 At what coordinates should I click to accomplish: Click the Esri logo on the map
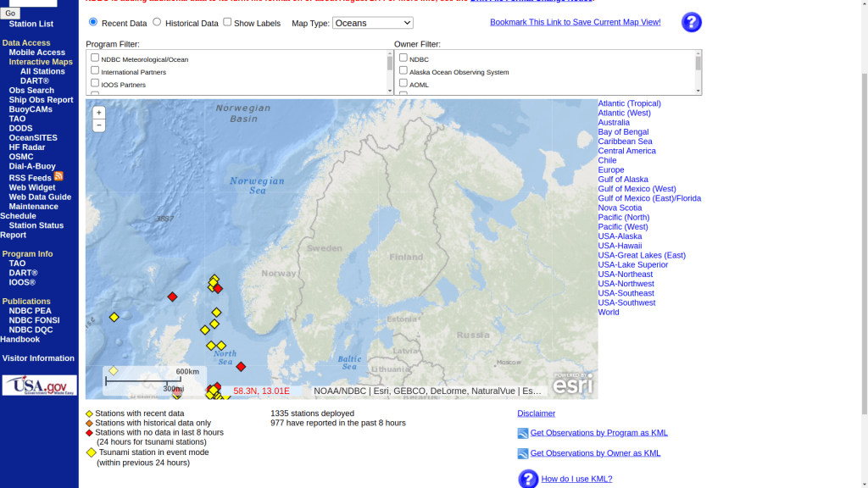[574, 385]
